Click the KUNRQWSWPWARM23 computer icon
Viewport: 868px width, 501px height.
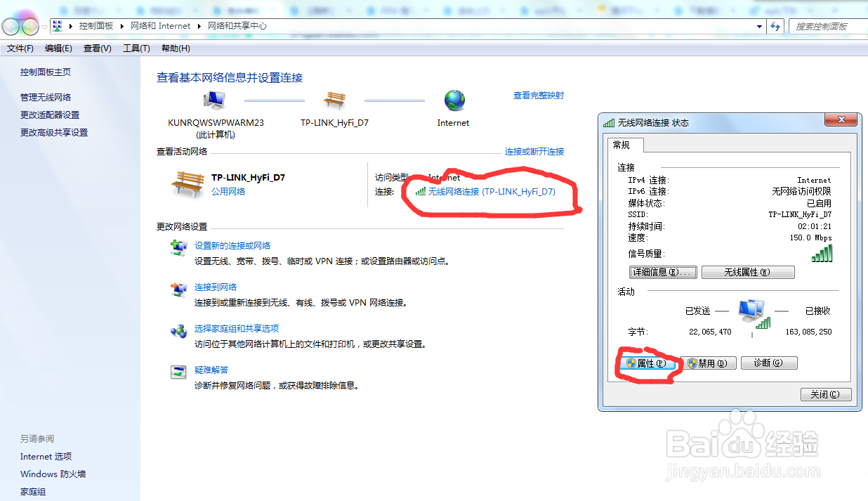[215, 100]
